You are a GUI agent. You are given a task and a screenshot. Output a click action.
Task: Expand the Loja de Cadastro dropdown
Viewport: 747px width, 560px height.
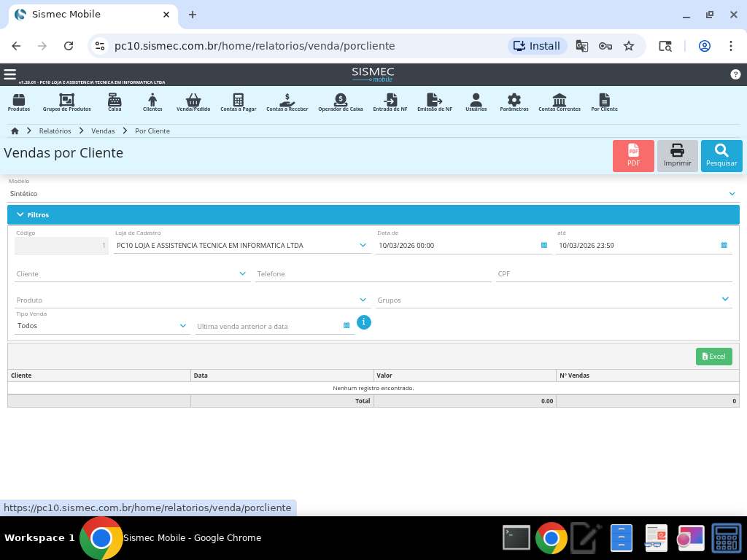(363, 246)
